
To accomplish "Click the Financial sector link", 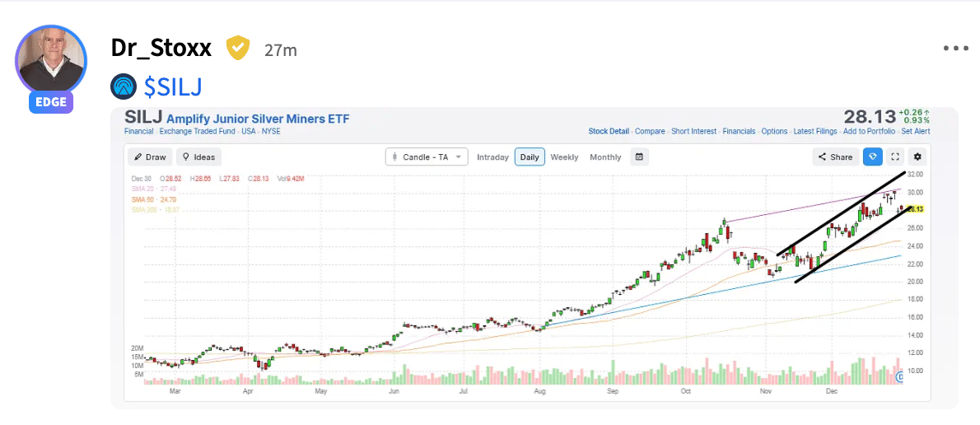I will coord(139,131).
